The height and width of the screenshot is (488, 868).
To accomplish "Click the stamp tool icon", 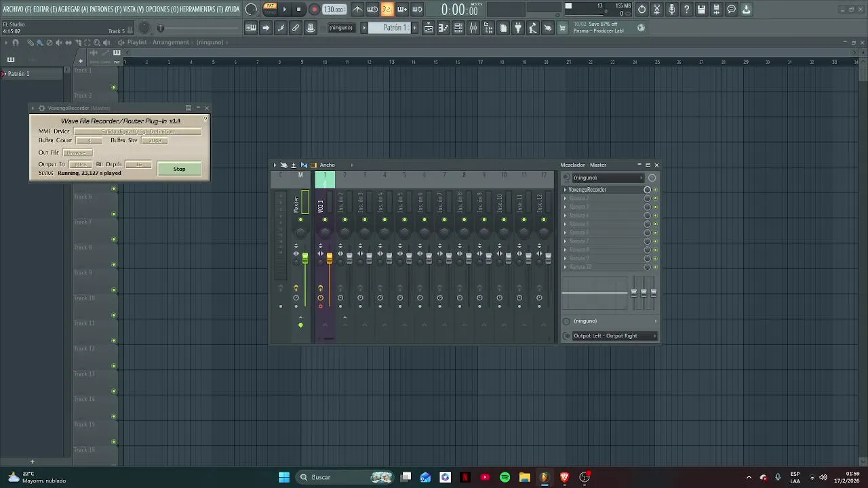I will pos(311,28).
